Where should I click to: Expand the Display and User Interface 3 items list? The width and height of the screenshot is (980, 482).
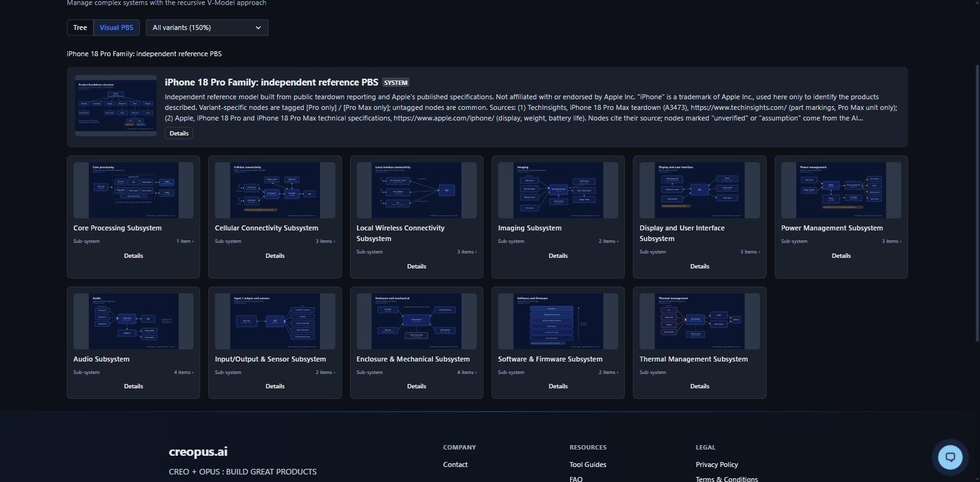750,252
